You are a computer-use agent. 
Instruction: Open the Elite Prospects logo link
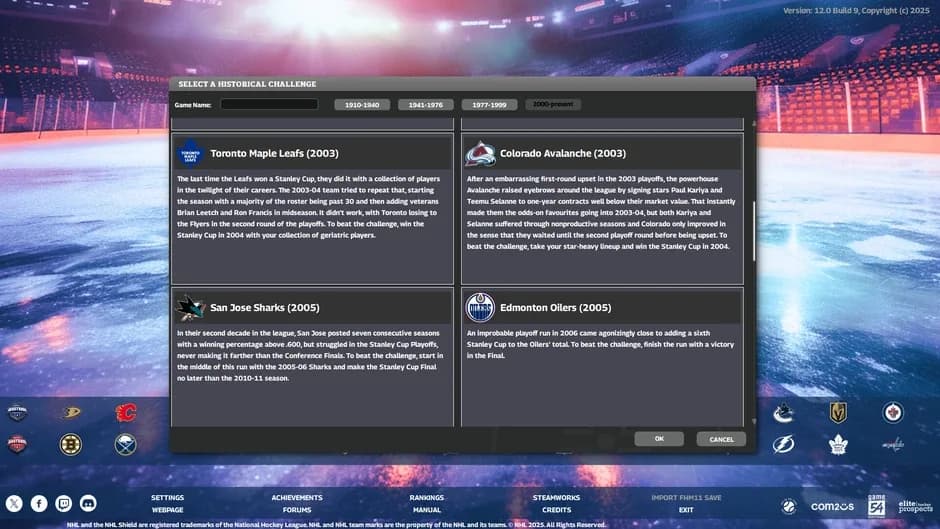tap(916, 506)
